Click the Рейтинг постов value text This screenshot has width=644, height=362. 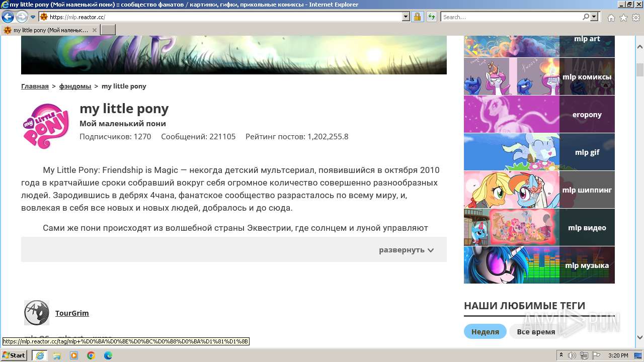[297, 136]
